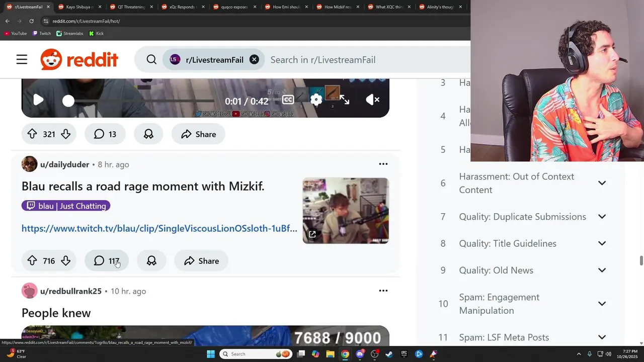Open options menu for the Blau post
This screenshot has height=362, width=644.
pos(383,164)
